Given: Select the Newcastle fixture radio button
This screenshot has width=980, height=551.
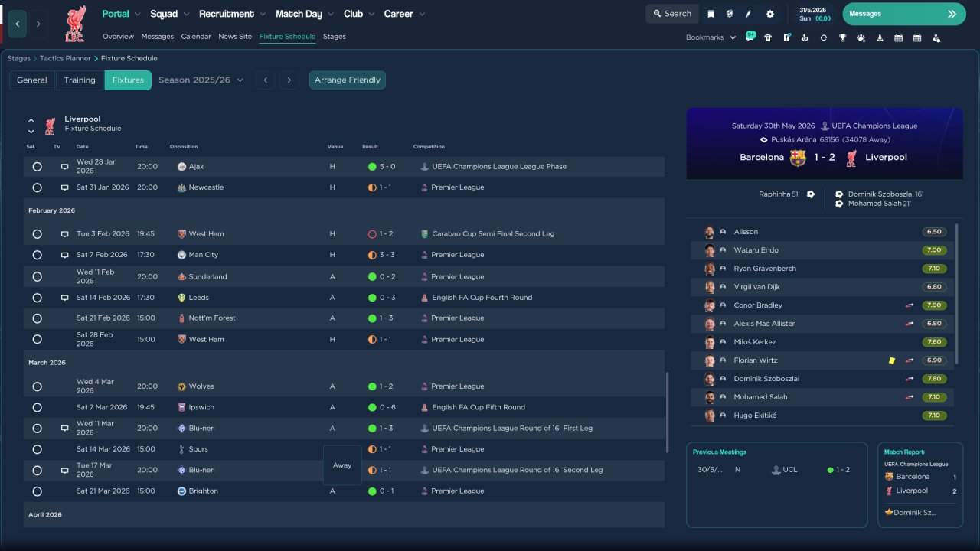Looking at the screenshot, I should (37, 187).
